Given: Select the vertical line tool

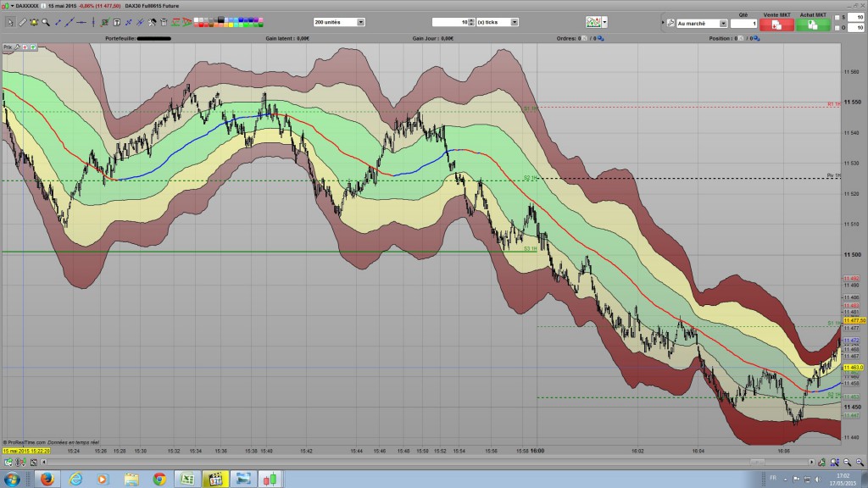Looking at the screenshot, I should [93, 22].
